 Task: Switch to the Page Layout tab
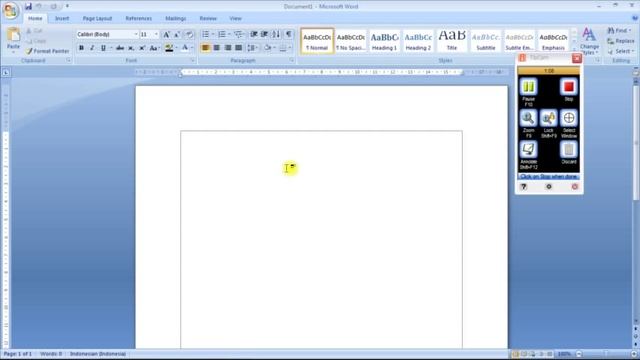(x=97, y=18)
